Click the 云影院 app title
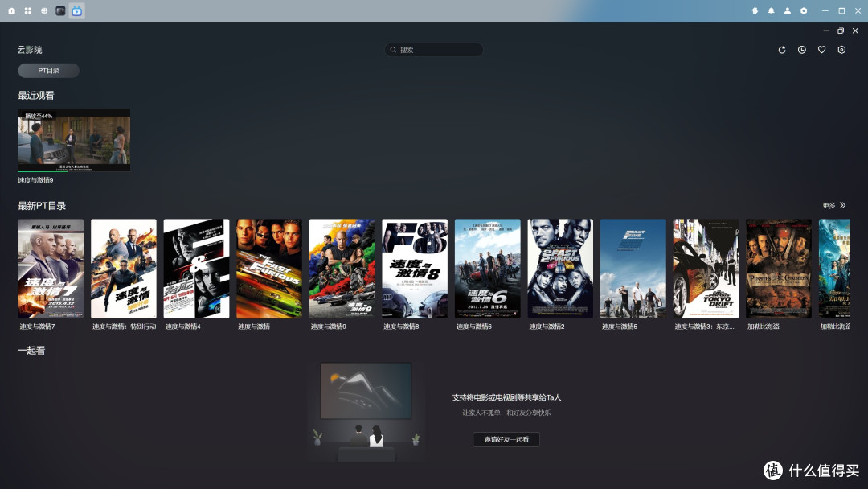This screenshot has height=489, width=868. tap(30, 50)
